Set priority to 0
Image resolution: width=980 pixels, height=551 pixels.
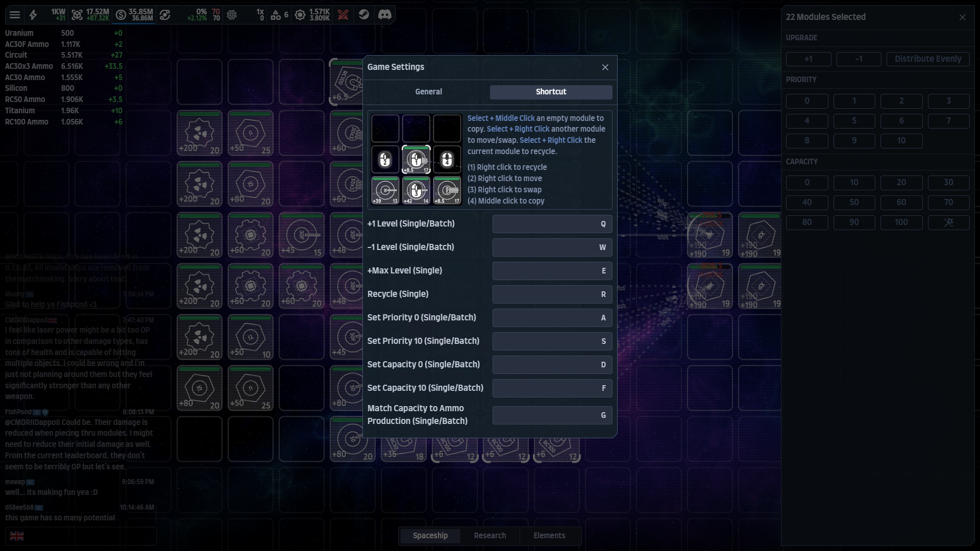coord(807,101)
